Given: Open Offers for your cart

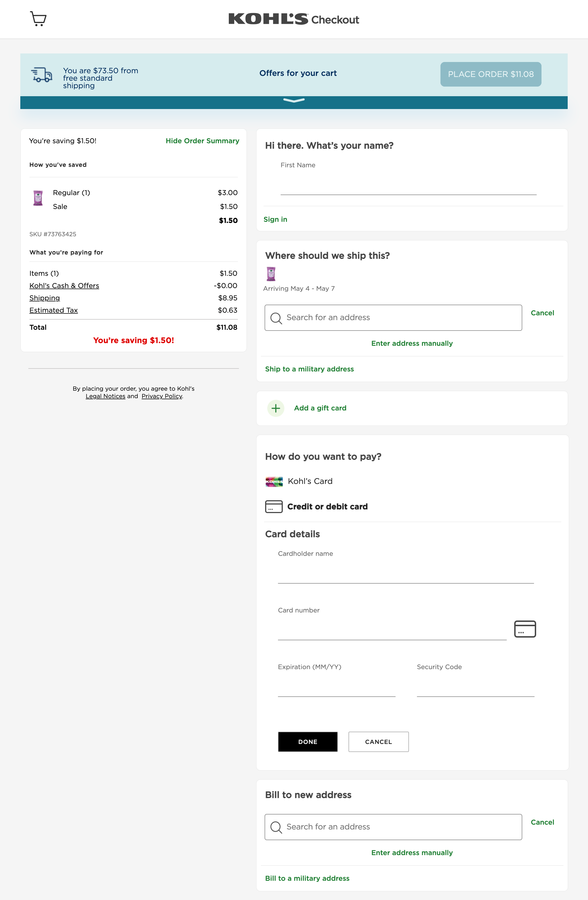Looking at the screenshot, I should pyautogui.click(x=298, y=73).
